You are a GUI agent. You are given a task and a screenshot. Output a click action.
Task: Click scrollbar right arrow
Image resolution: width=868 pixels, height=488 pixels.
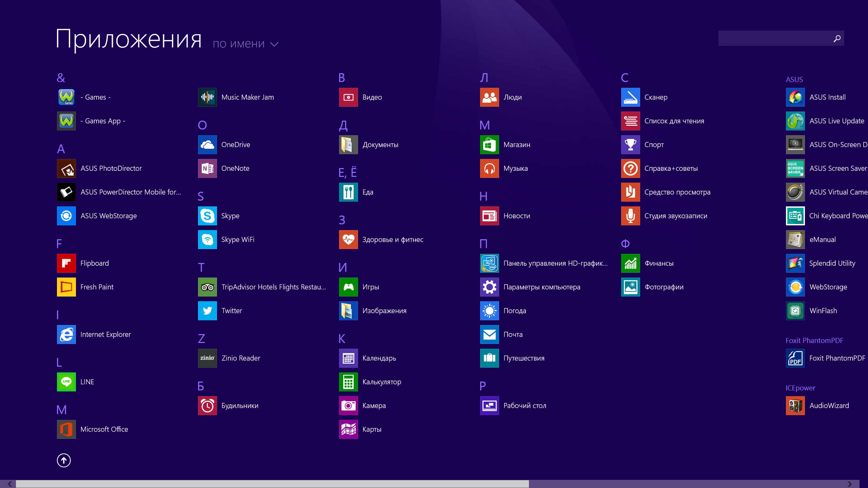pyautogui.click(x=850, y=484)
